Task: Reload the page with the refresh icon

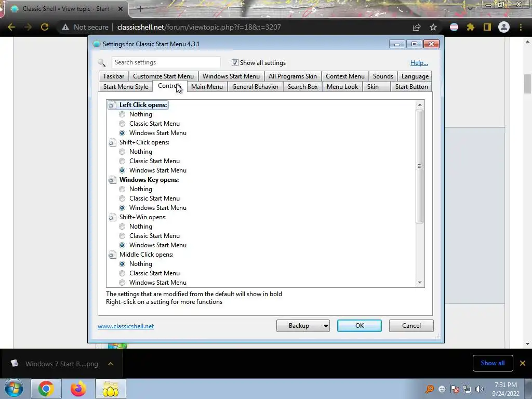Action: coord(45,27)
